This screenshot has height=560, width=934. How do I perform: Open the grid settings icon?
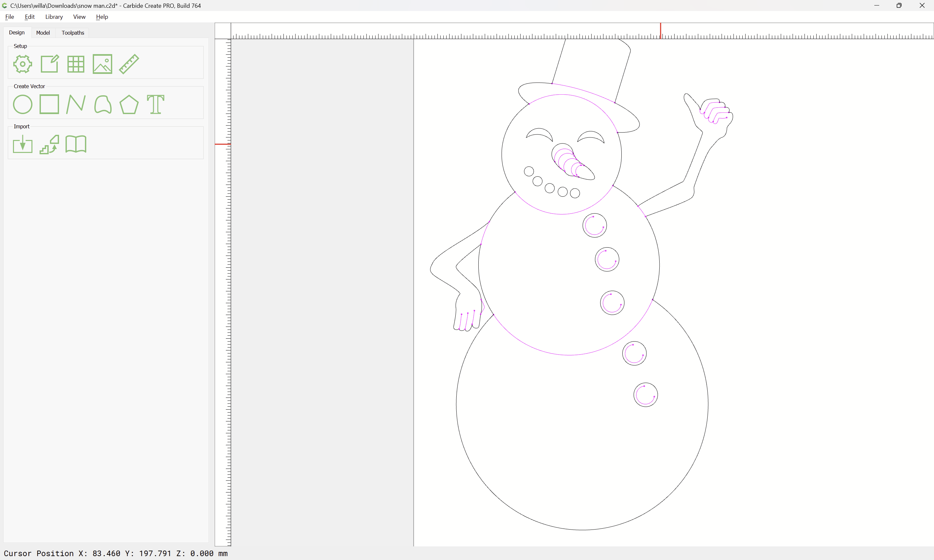click(76, 64)
